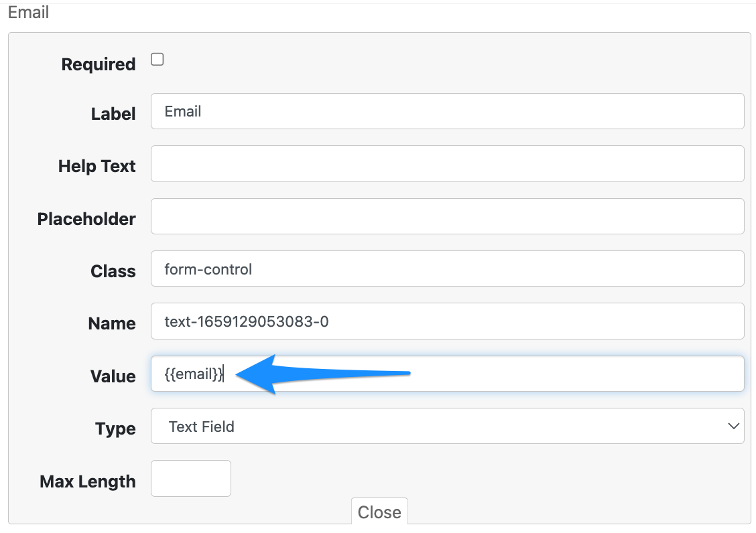756x533 pixels.
Task: Click the bold Class label
Action: click(x=113, y=271)
